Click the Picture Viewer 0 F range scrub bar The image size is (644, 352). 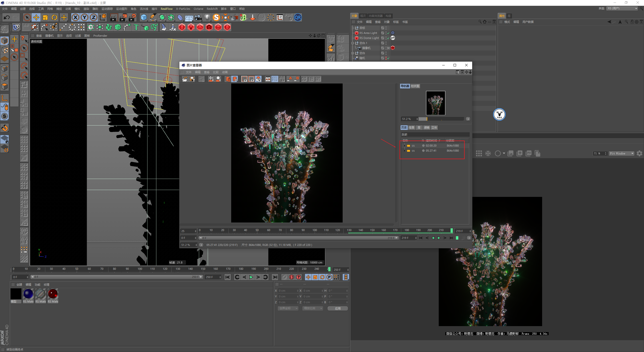(299, 238)
